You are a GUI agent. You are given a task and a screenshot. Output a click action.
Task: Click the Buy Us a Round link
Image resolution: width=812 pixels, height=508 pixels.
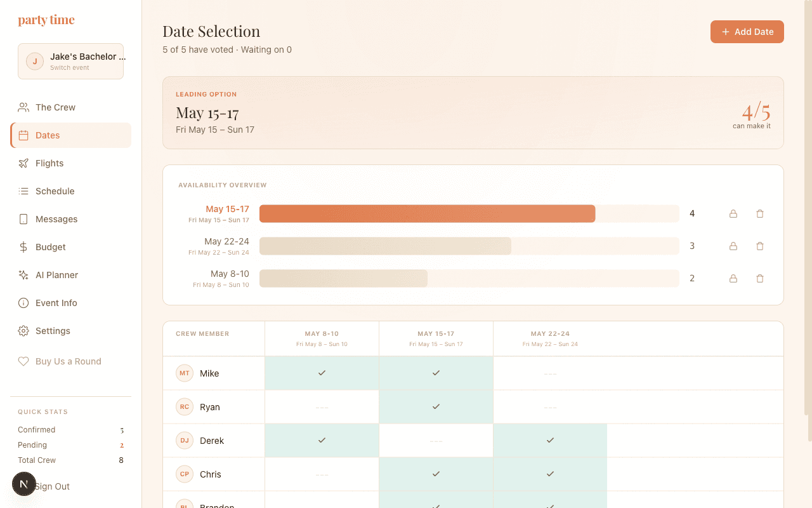pos(68,361)
